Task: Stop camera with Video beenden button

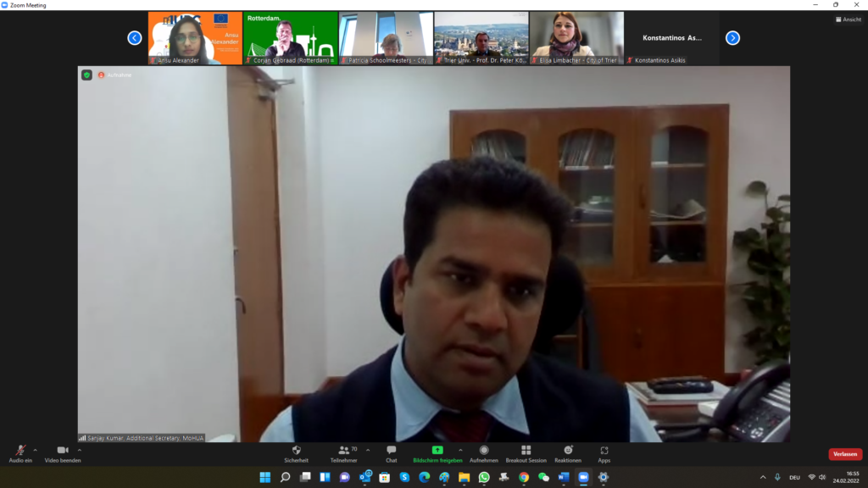Action: click(63, 451)
